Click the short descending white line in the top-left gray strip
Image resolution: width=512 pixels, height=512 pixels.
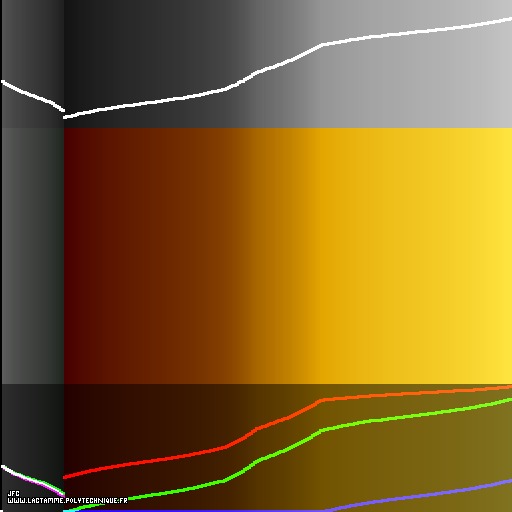[33, 96]
